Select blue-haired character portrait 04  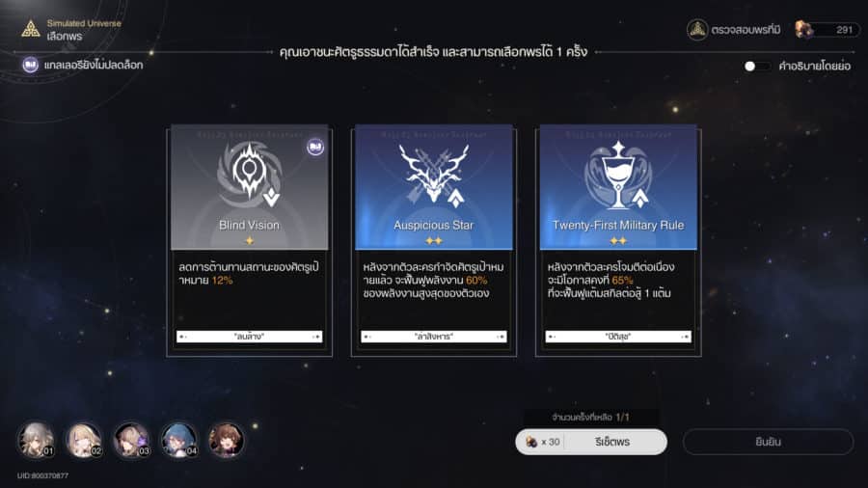178,441
